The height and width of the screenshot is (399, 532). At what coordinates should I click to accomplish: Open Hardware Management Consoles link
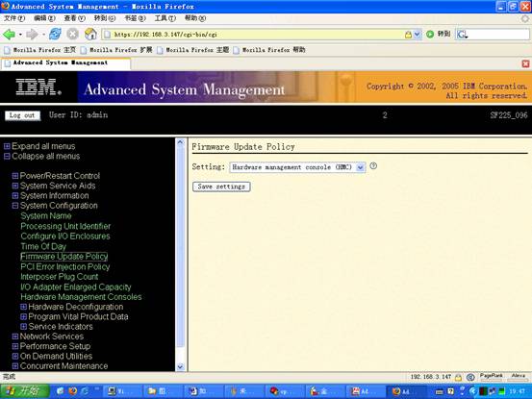click(x=81, y=297)
